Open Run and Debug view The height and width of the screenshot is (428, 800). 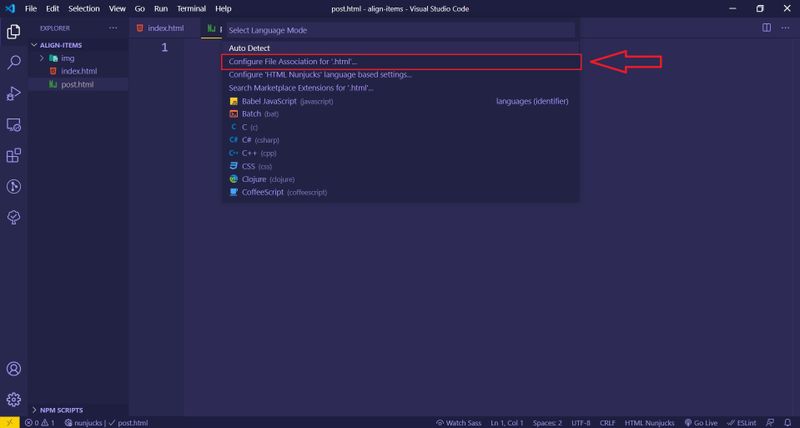14,93
